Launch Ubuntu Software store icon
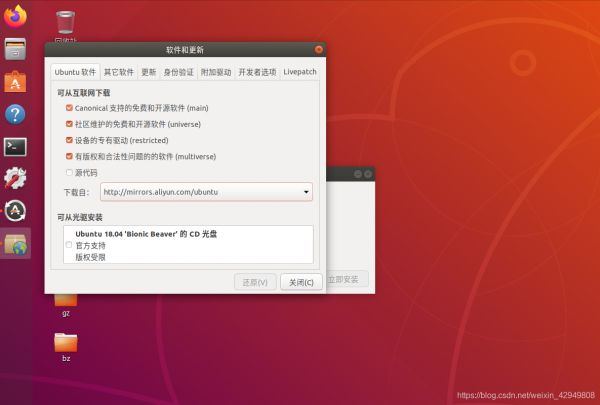600x405 pixels. (15, 82)
